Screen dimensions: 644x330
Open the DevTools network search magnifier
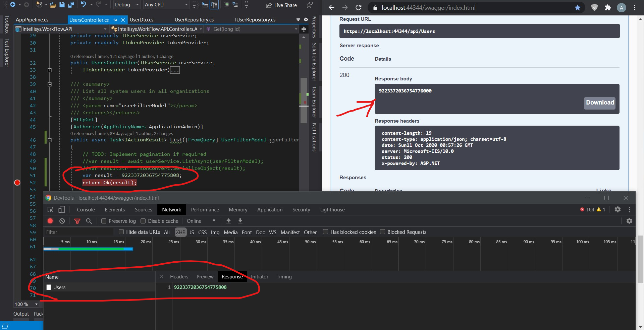[89, 221]
